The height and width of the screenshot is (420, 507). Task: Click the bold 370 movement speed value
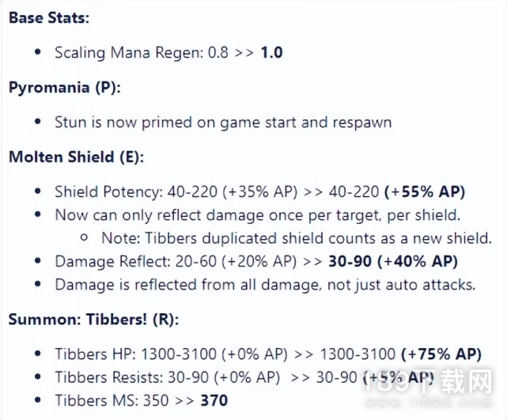pos(214,400)
